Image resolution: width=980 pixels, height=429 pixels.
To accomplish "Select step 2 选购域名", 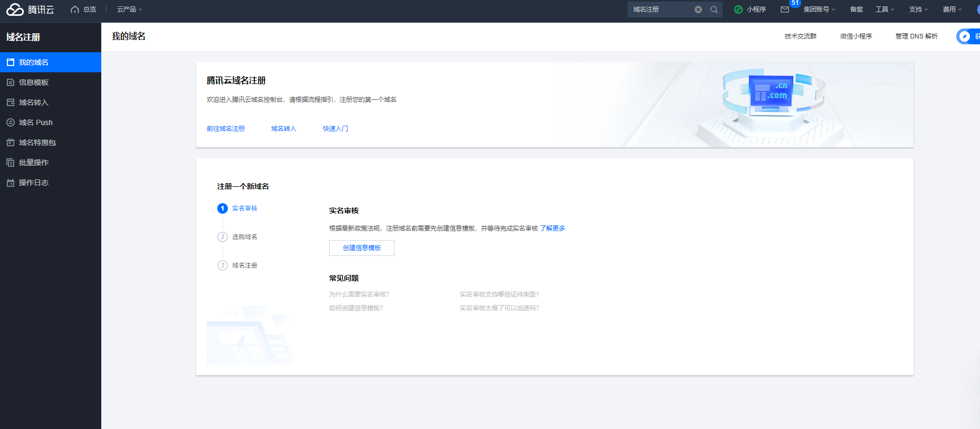I will (237, 237).
